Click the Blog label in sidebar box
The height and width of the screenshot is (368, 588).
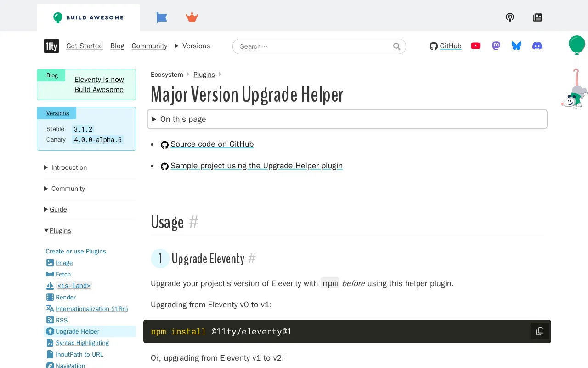point(52,75)
